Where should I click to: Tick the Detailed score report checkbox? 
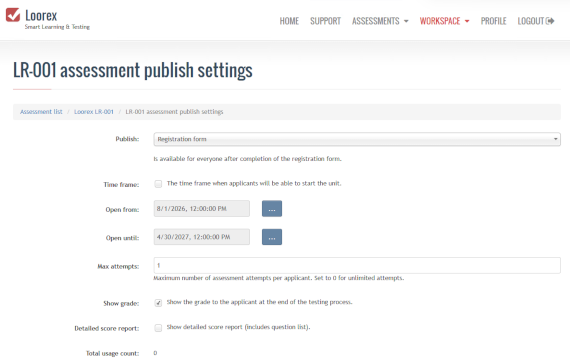pyautogui.click(x=158, y=328)
